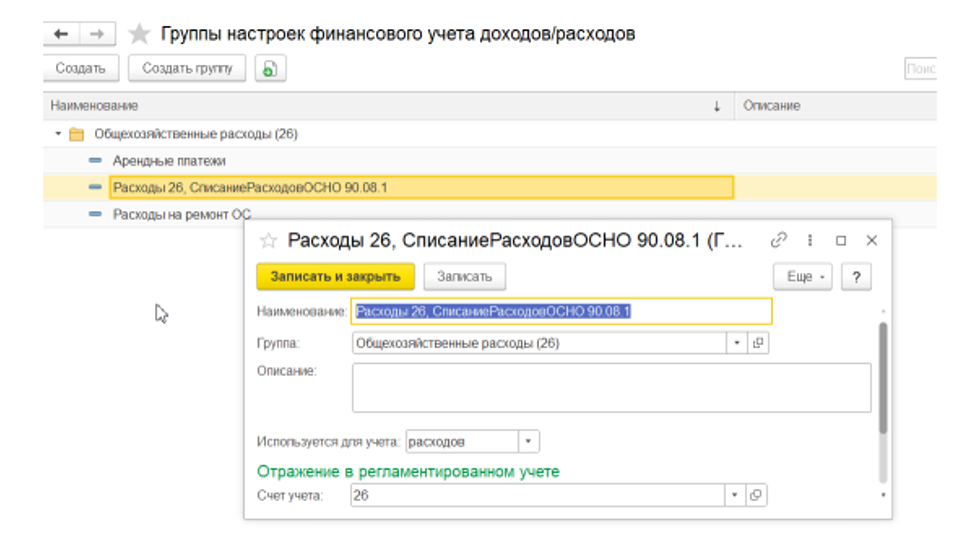Add list page to favorites star
Viewport: 978px width, 541px height.
click(x=140, y=34)
